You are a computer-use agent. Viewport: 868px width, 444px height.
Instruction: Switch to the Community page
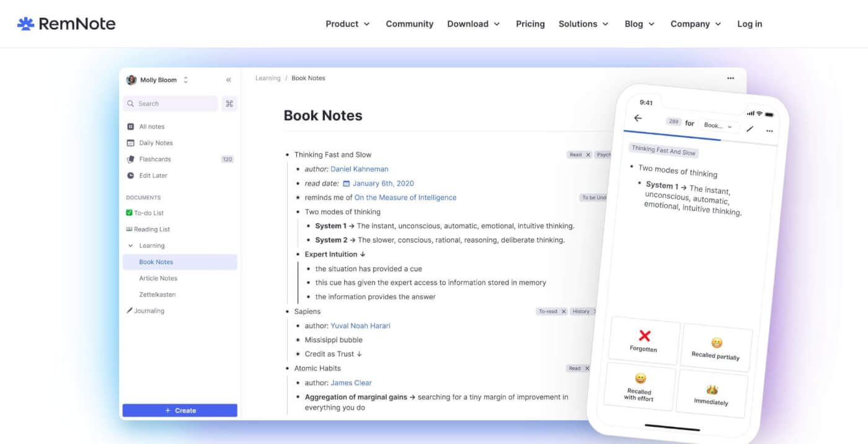coord(409,24)
